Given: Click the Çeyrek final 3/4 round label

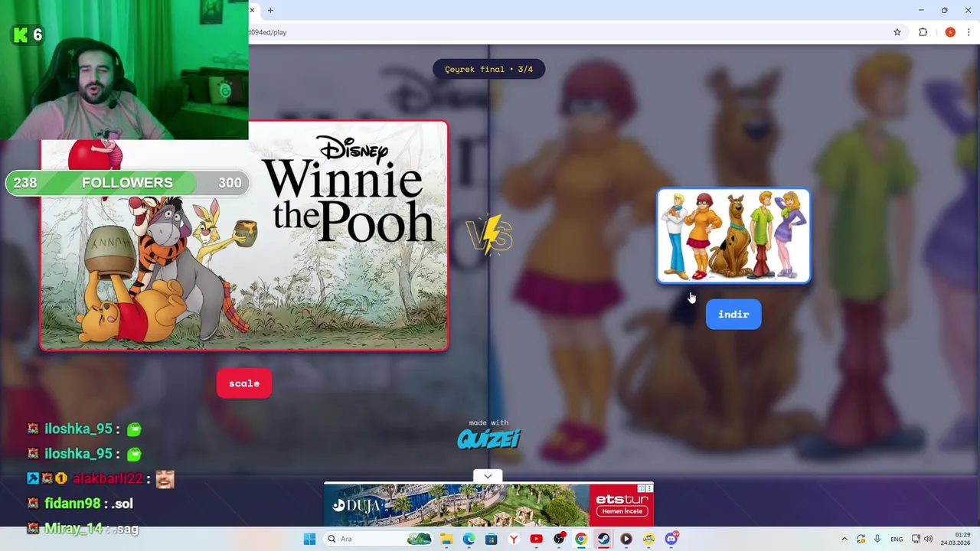Looking at the screenshot, I should (x=488, y=69).
